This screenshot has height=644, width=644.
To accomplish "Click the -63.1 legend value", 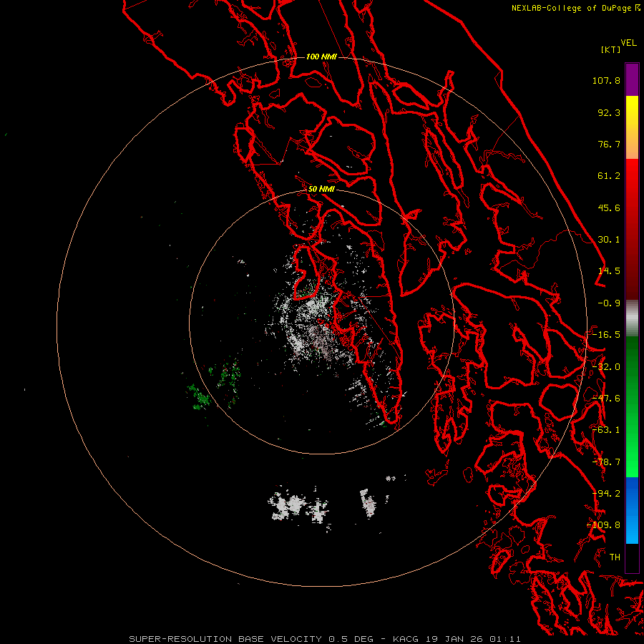I will pyautogui.click(x=606, y=430).
